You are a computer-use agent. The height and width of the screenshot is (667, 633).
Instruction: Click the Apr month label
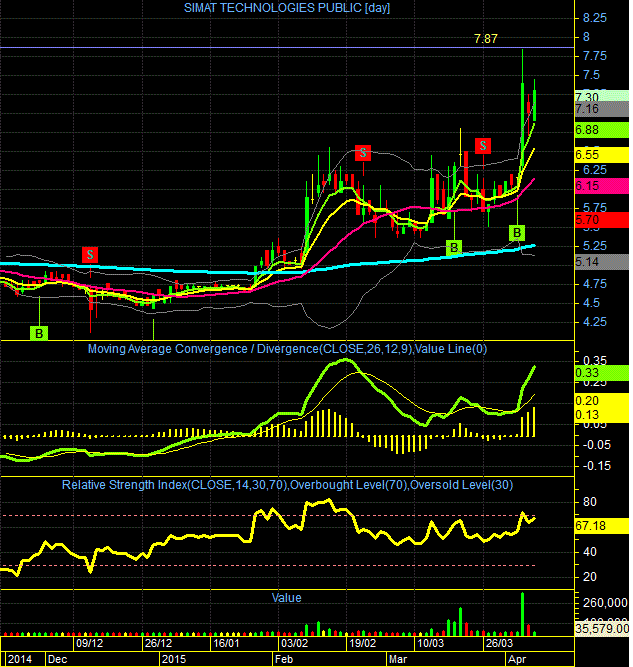[517, 659]
